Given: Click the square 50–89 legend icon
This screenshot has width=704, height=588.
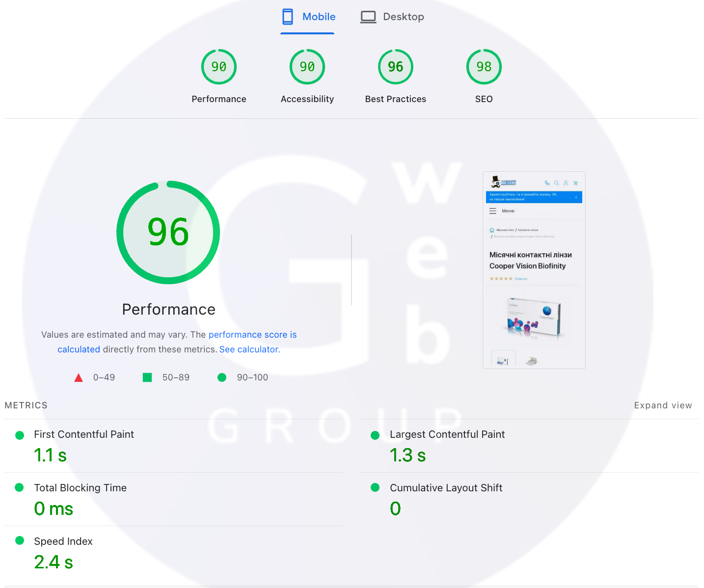Looking at the screenshot, I should tap(147, 377).
